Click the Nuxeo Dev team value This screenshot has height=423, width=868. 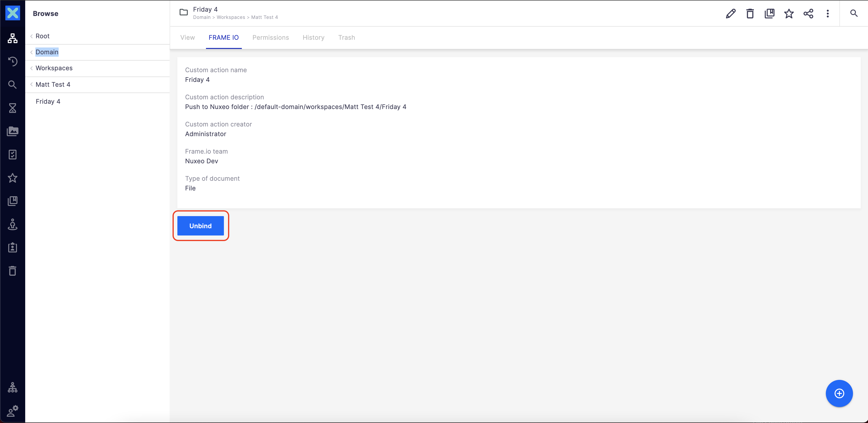[202, 161]
